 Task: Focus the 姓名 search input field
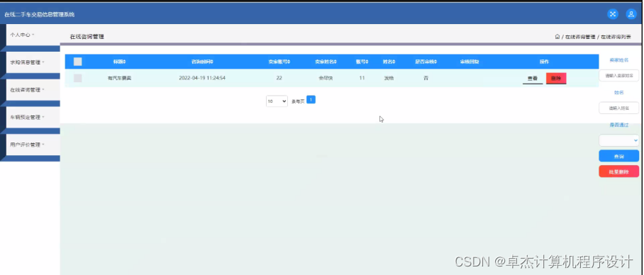tap(619, 108)
